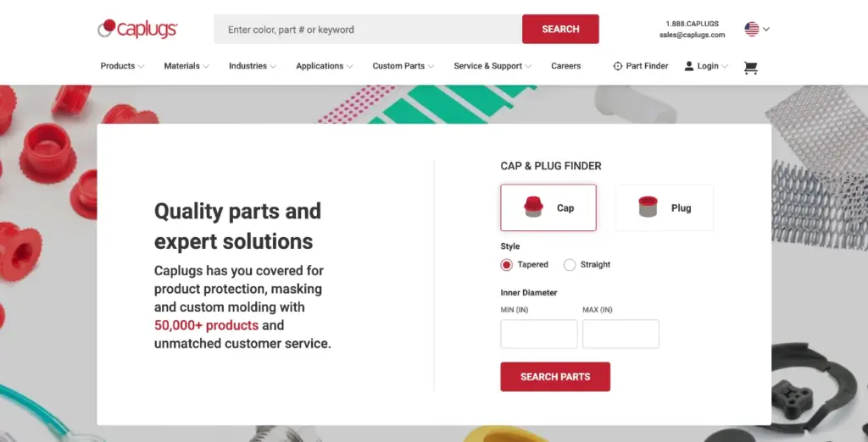Focus the keyword search input box
The height and width of the screenshot is (442, 868).
coord(368,29)
